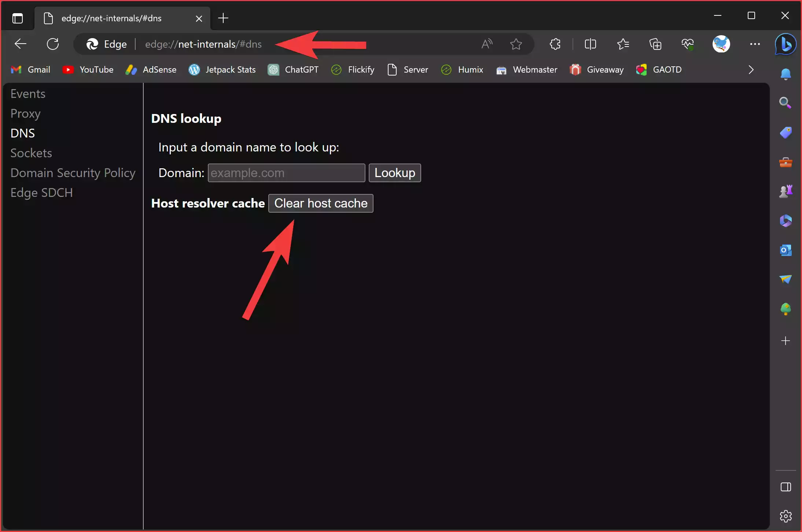Open Server bookmark
802x532 pixels.
point(408,70)
